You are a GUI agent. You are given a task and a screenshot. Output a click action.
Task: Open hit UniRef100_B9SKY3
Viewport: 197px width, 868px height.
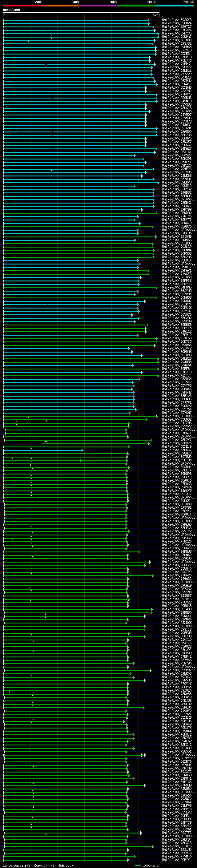[x=177, y=20]
